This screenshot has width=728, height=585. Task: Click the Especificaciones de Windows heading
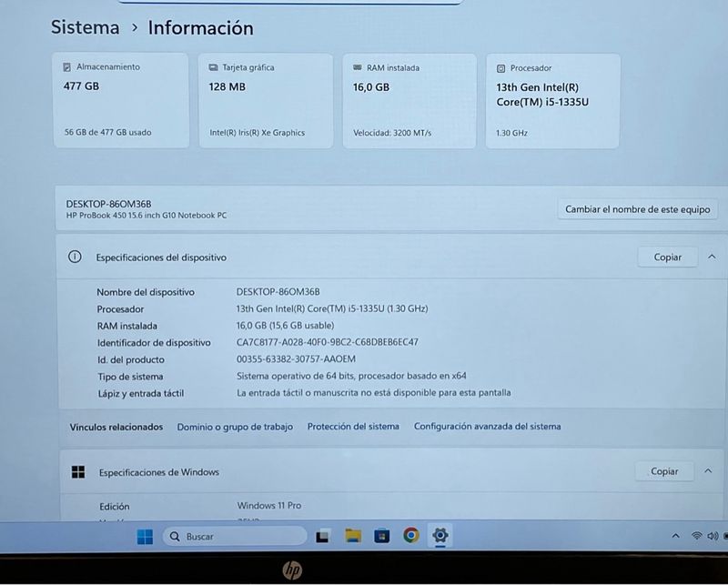coord(158,472)
